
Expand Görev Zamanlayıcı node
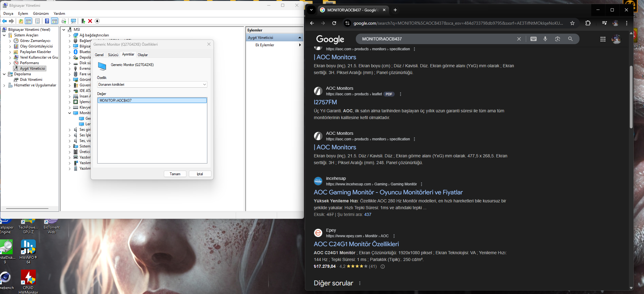(10, 41)
